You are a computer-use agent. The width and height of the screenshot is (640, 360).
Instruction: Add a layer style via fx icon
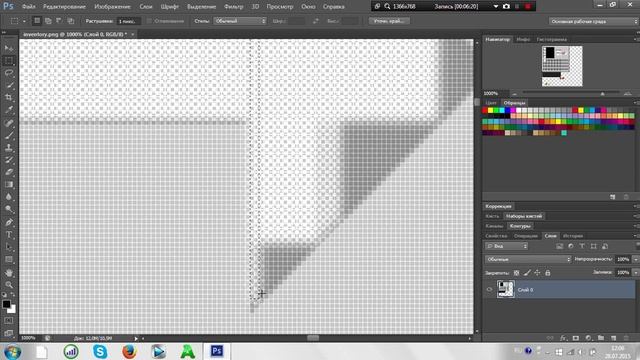coord(563,338)
